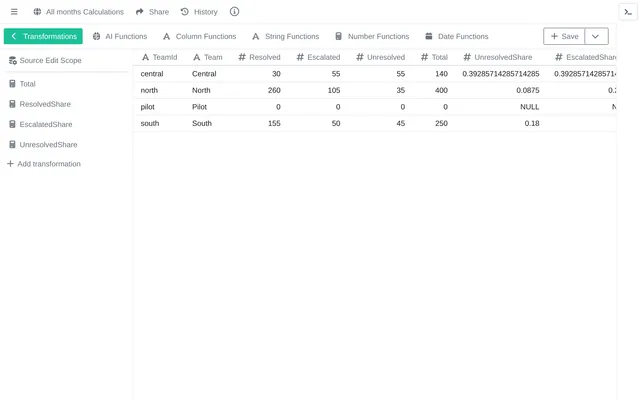Click the calculator icon beside ResolvedShare

point(12,104)
